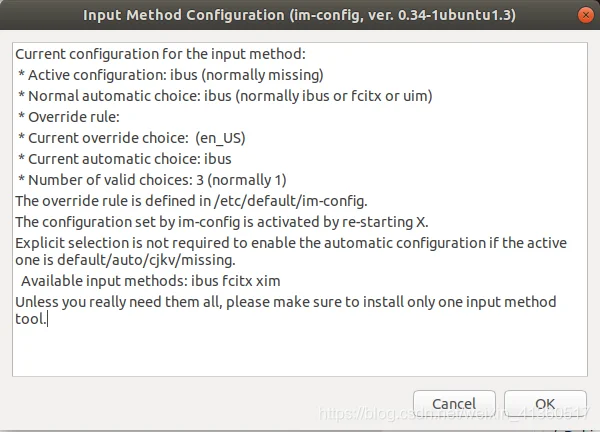The image size is (600, 432).
Task: Click the word 'fcitx' in available methods
Action: coord(237,281)
